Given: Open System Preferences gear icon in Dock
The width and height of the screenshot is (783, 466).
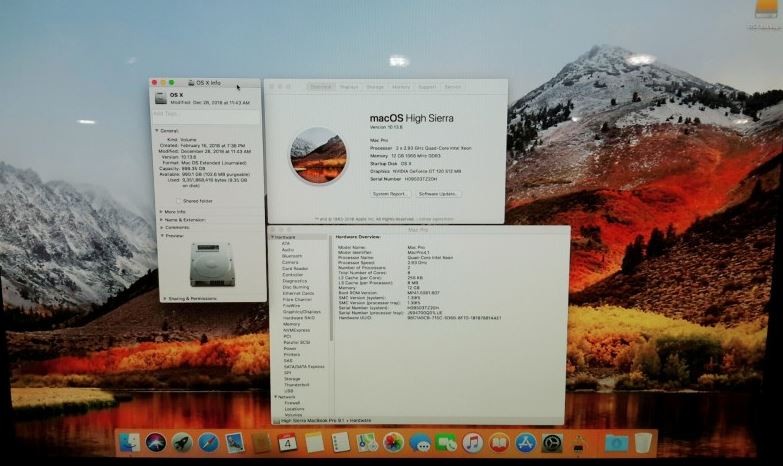Looking at the screenshot, I should (552, 443).
